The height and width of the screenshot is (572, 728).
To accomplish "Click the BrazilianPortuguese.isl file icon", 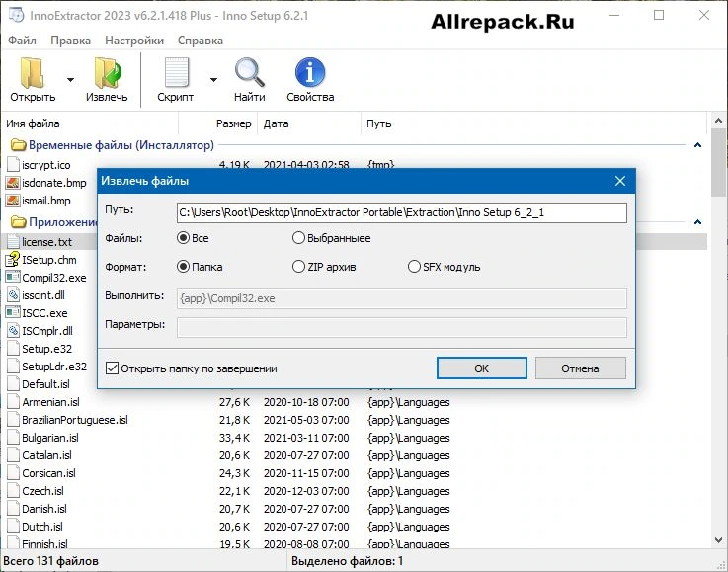I will point(13,420).
